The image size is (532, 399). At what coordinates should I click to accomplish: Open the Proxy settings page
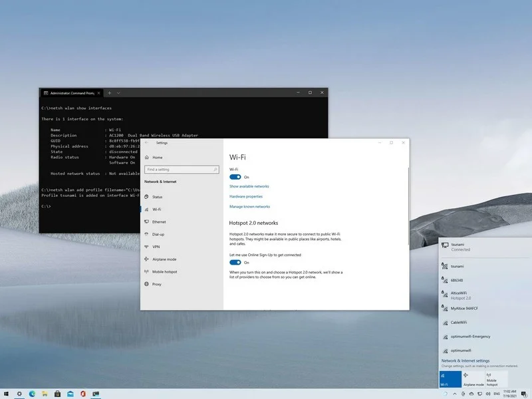coord(156,284)
